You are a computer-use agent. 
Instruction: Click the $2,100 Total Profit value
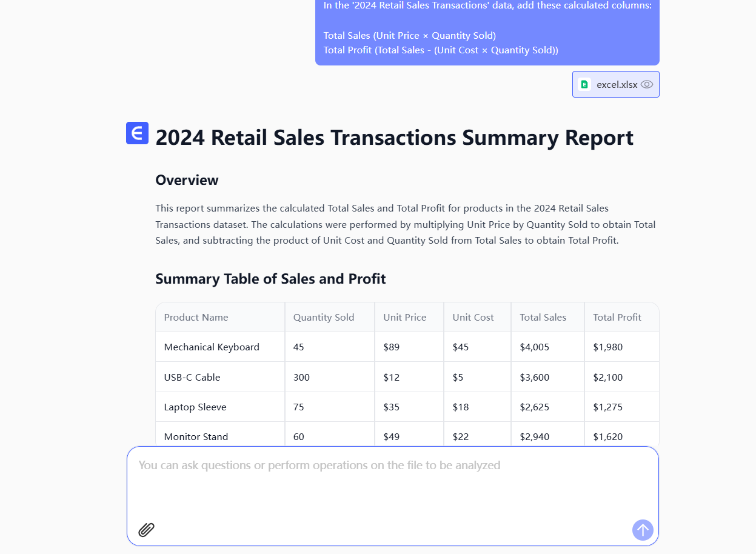[607, 377]
